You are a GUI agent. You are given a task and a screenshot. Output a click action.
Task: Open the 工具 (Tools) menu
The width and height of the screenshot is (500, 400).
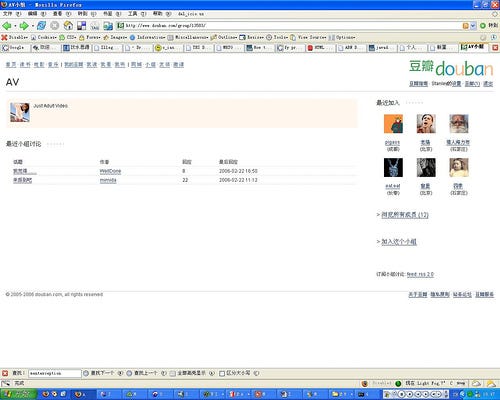pyautogui.click(x=137, y=14)
